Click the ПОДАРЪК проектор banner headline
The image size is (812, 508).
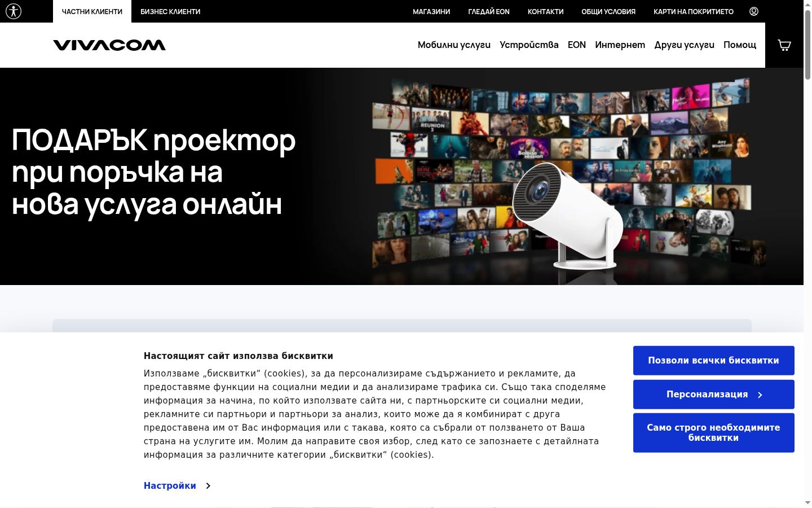153,172
